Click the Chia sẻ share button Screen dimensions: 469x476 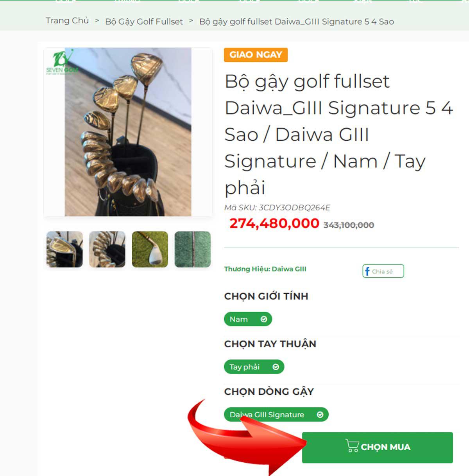point(383,271)
